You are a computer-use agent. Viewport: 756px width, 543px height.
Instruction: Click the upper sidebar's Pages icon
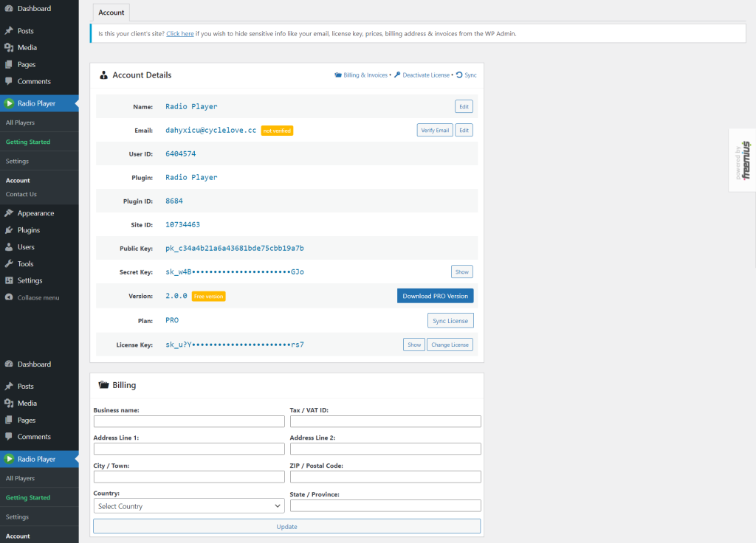(x=9, y=65)
